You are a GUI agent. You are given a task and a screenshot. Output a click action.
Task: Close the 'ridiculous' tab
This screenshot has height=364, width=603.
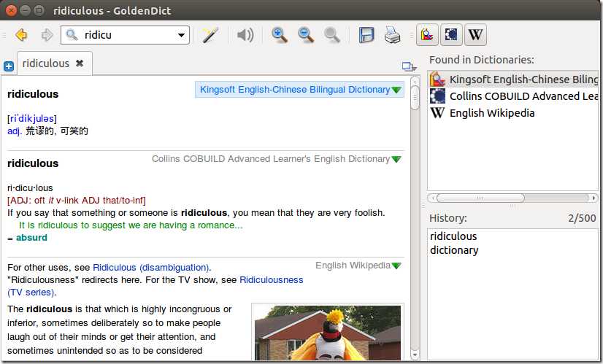80,63
